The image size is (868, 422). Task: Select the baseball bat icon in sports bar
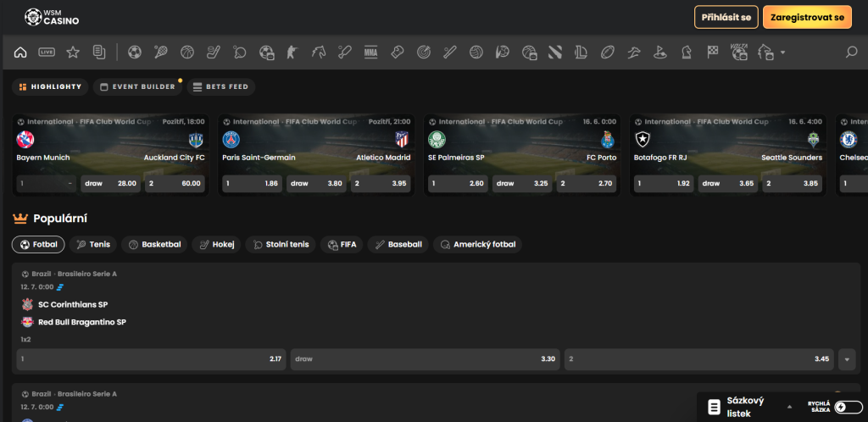pyautogui.click(x=449, y=53)
